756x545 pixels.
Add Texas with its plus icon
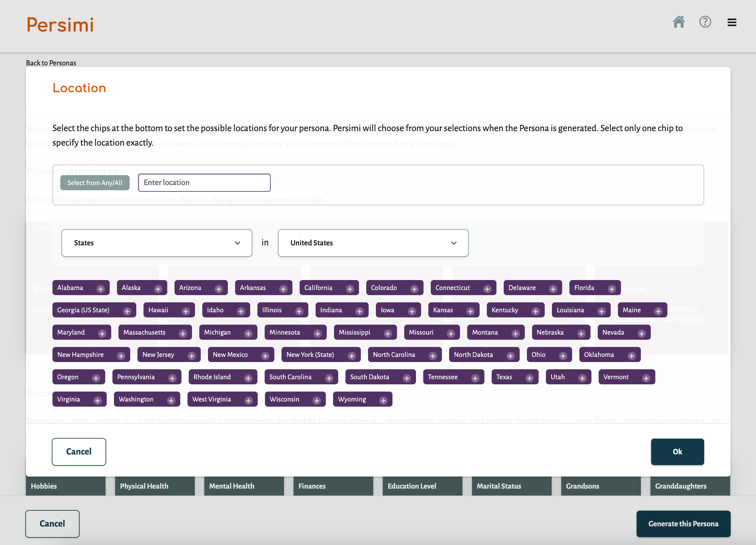coord(529,378)
